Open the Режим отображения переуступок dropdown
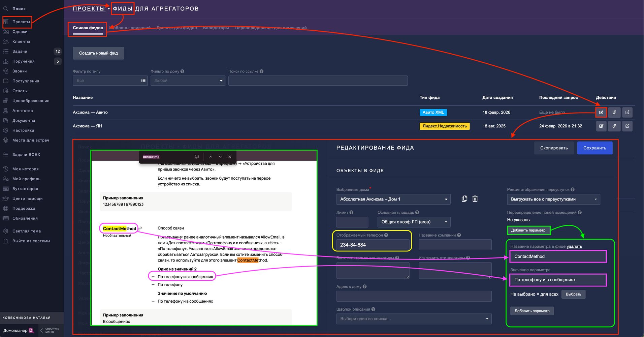 (553, 199)
